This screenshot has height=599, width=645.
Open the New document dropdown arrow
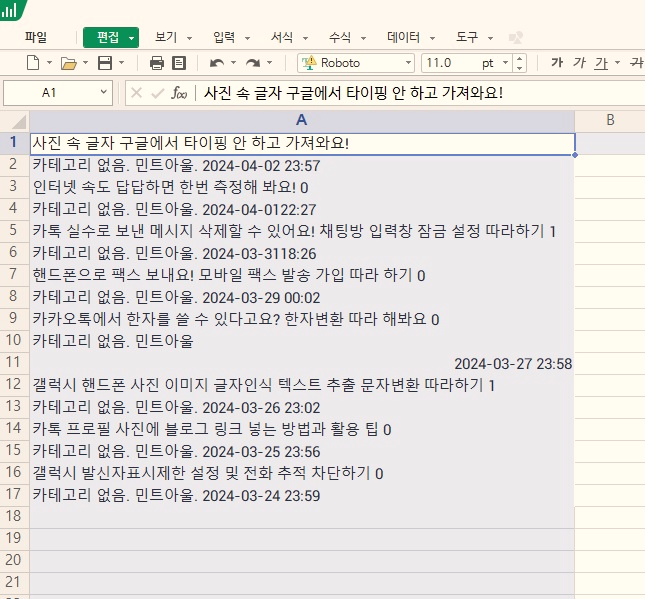[49, 63]
